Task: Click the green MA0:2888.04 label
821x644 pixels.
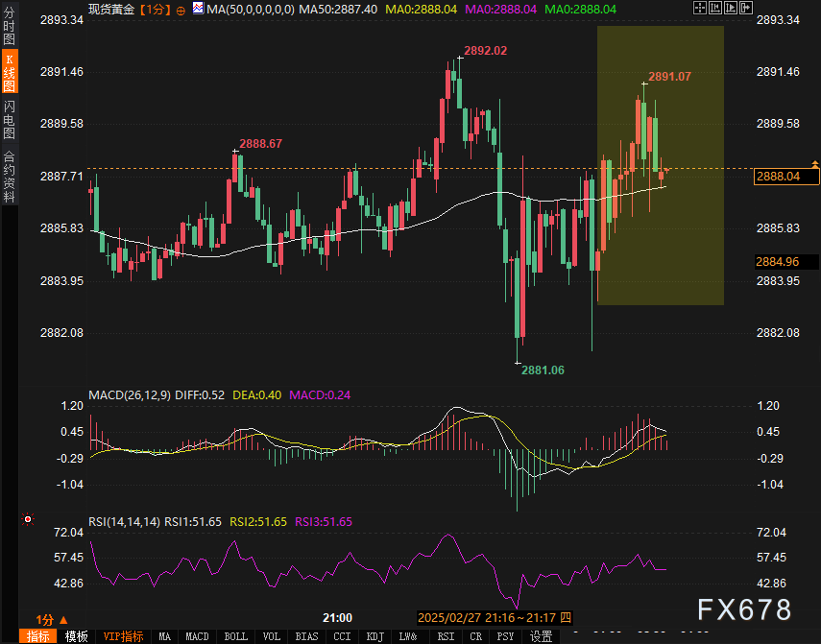Action: point(580,10)
